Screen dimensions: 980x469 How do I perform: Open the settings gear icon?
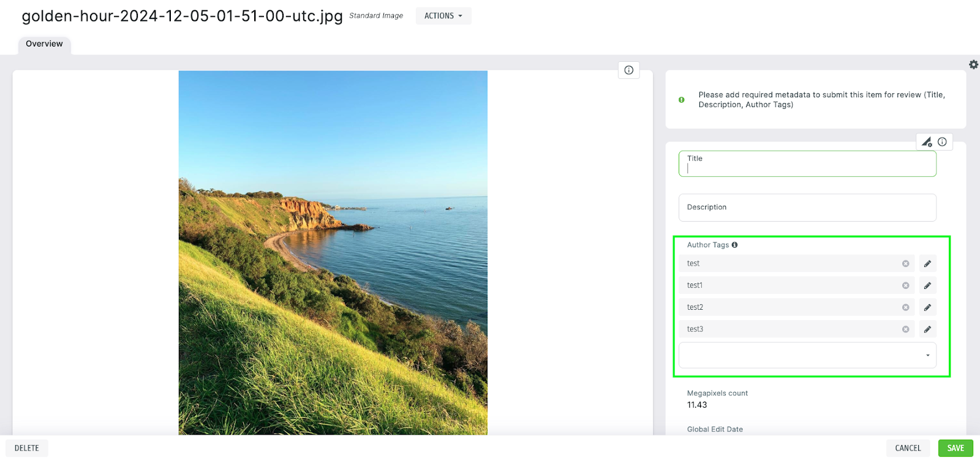[973, 64]
